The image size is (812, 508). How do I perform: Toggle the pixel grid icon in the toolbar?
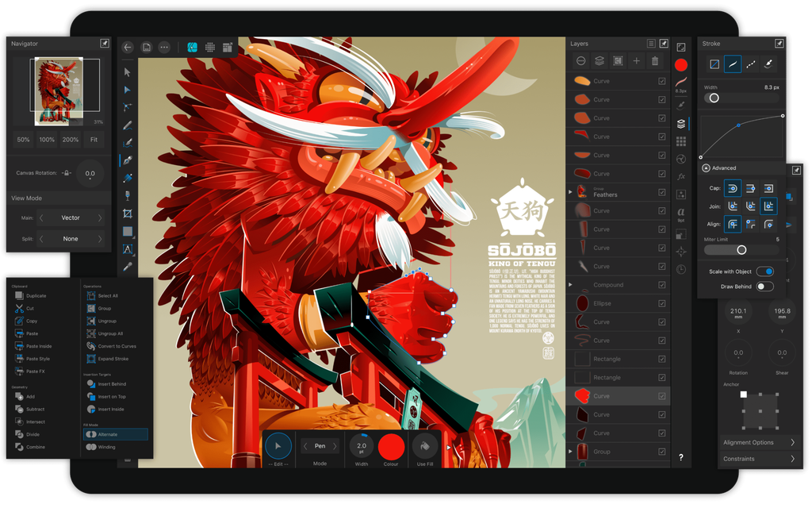click(x=210, y=48)
